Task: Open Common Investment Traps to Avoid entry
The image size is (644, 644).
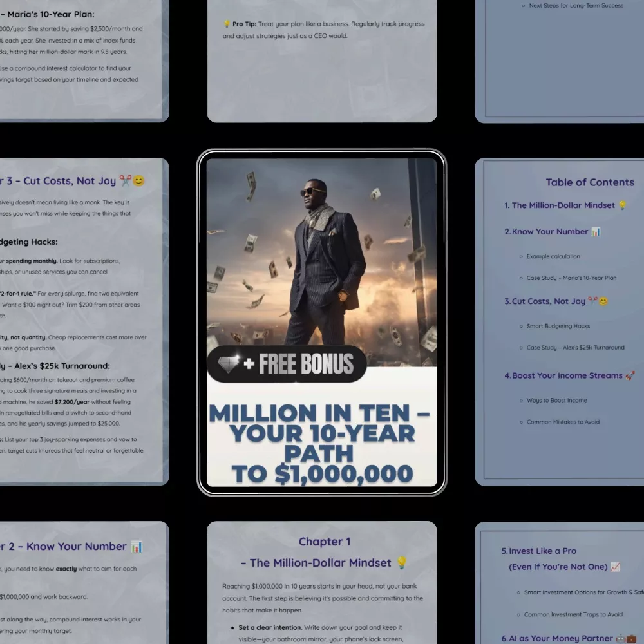Action: click(573, 614)
